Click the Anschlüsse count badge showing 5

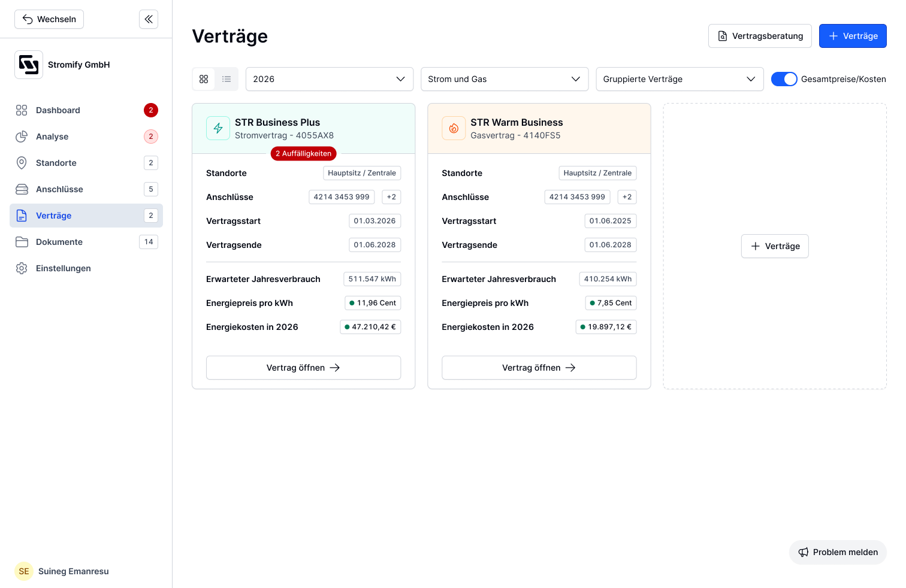point(151,189)
